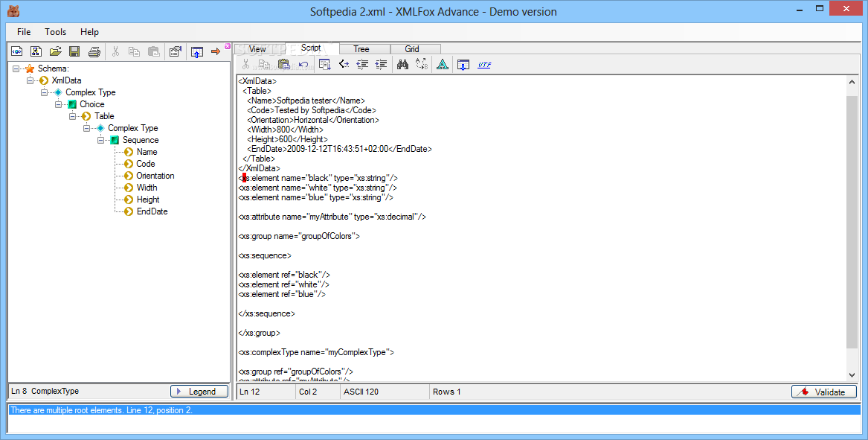Select the Sequence node label
The height and width of the screenshot is (440, 868).
pyautogui.click(x=141, y=140)
